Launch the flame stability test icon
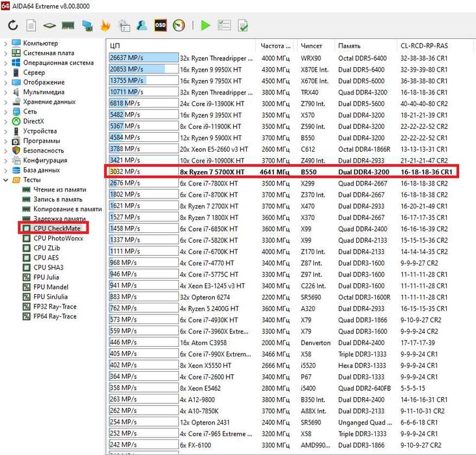 pyautogui.click(x=105, y=25)
